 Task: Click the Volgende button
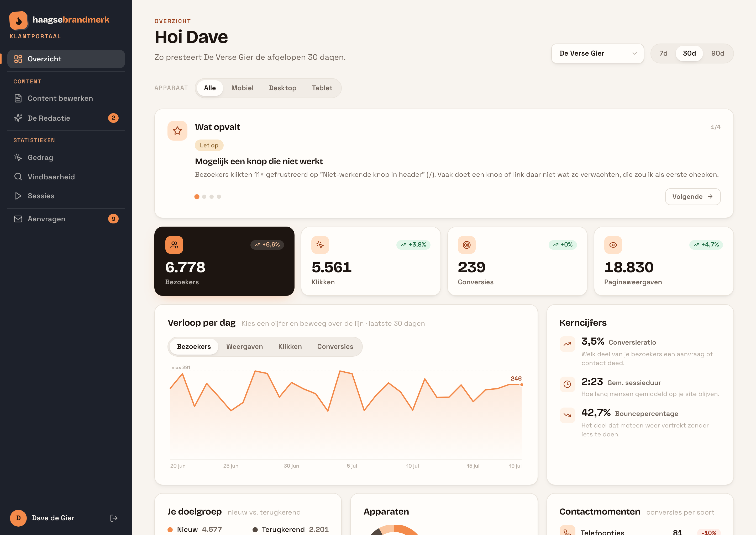tap(693, 197)
